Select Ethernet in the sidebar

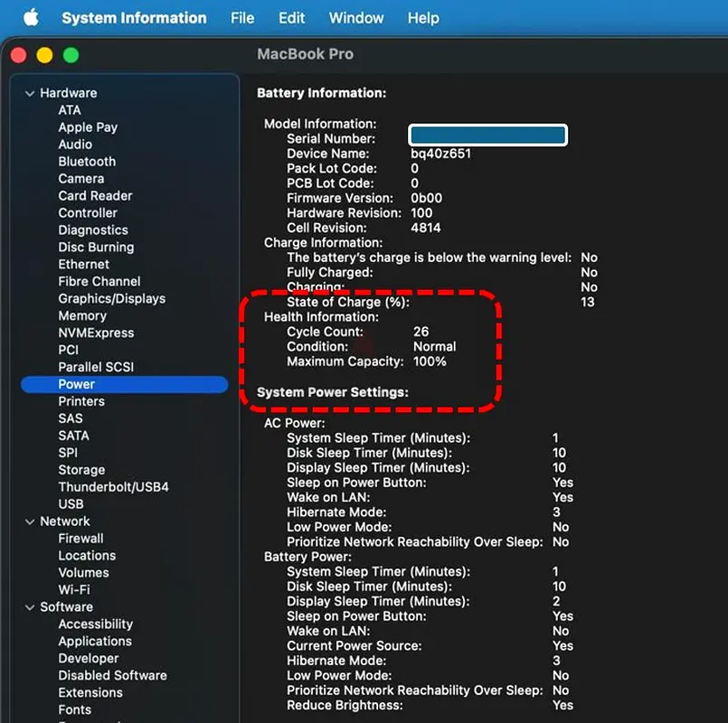pyautogui.click(x=83, y=265)
